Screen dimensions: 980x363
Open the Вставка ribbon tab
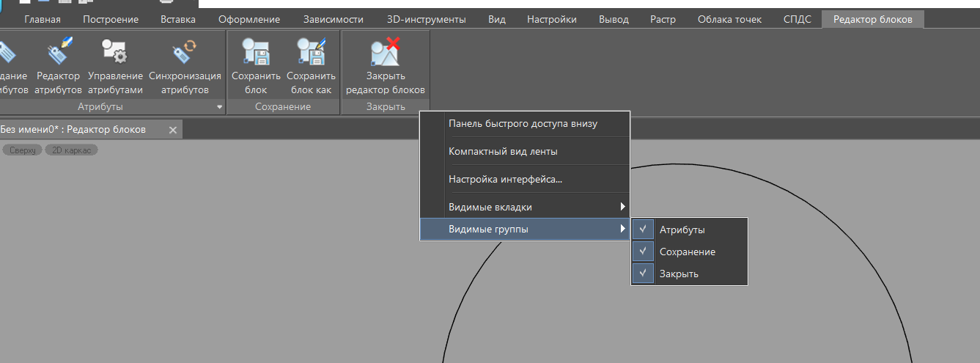[x=179, y=19]
